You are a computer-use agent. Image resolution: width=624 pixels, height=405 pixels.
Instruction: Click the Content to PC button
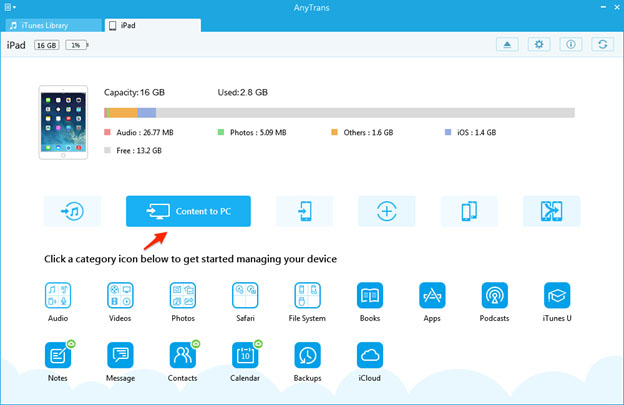click(188, 211)
